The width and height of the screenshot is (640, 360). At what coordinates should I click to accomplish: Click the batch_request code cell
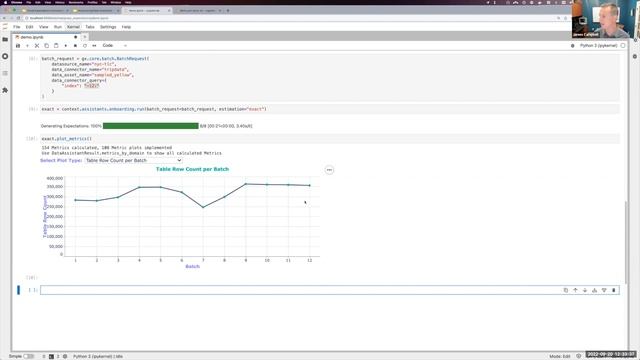tap(330, 78)
